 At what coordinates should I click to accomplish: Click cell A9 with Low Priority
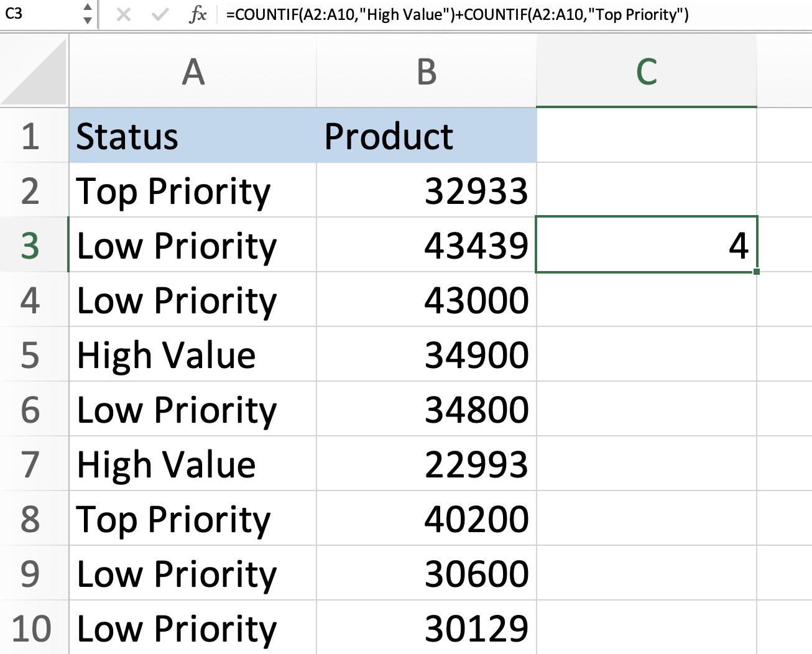point(193,573)
